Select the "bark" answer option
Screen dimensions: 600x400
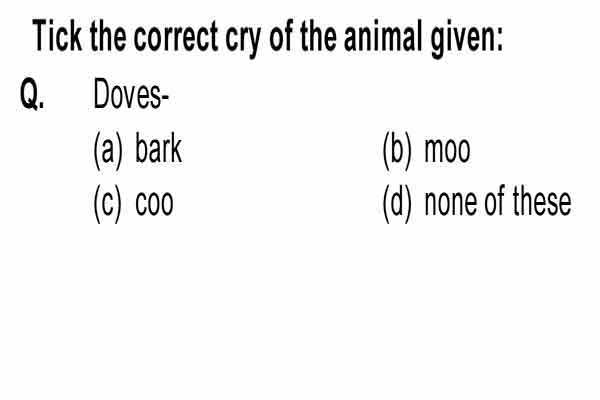click(158, 149)
